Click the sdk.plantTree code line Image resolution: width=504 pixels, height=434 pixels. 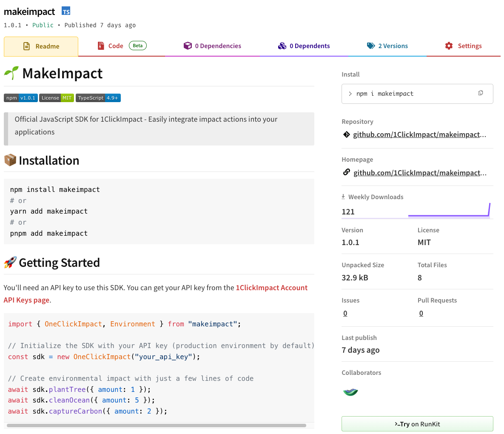80,389
